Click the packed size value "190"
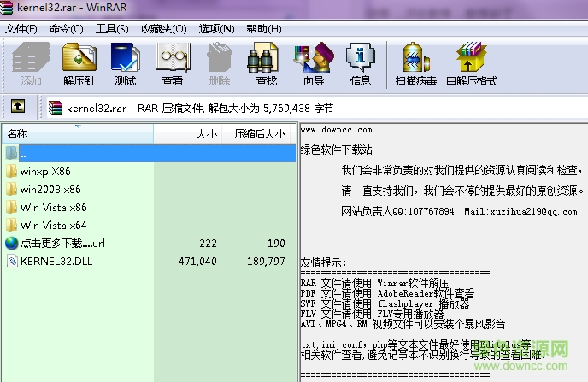Viewport: 588px width, 382px height. point(276,244)
